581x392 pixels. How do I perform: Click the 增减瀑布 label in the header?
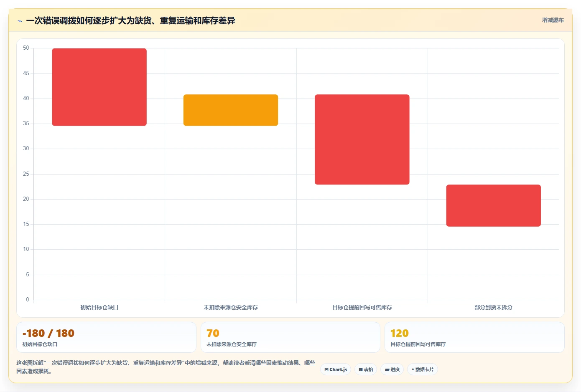click(553, 20)
